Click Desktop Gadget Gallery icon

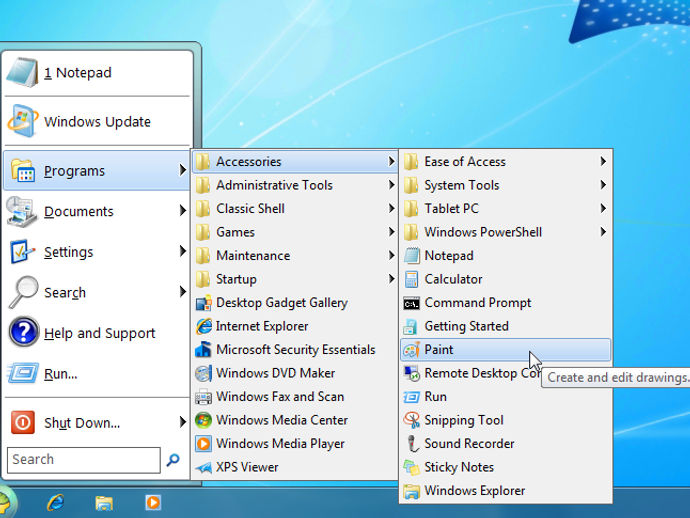203,303
